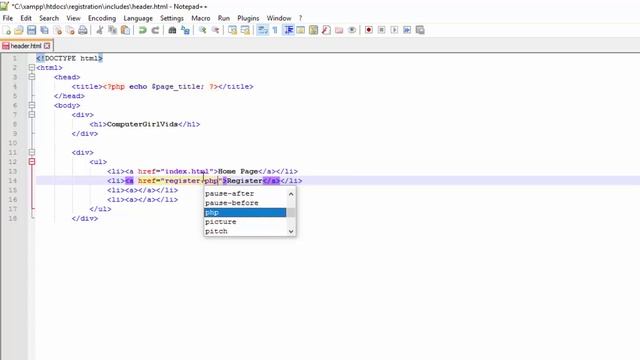Click the green Undo arrow
Image resolution: width=640 pixels, height=360 pixels.
(142, 30)
